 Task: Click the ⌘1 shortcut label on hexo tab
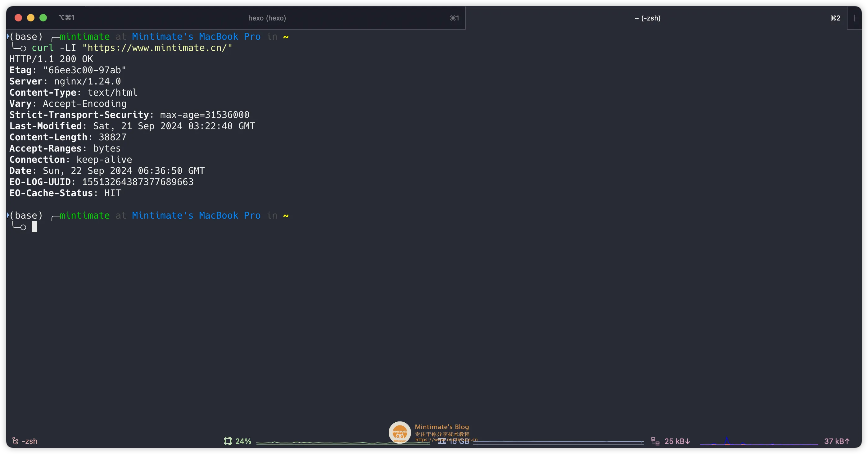point(454,18)
